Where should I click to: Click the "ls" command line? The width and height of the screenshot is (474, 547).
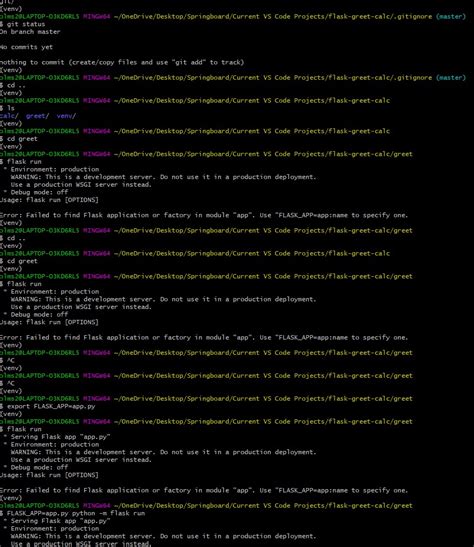pyautogui.click(x=7, y=108)
